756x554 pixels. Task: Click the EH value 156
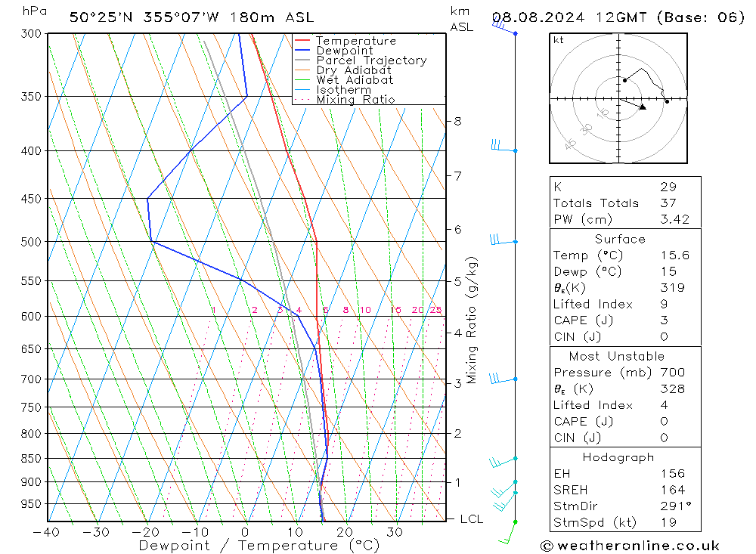pos(672,473)
